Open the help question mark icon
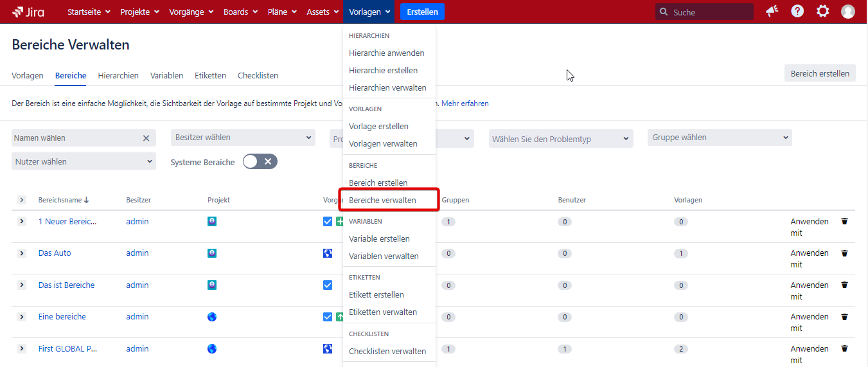868x367 pixels. click(x=797, y=12)
